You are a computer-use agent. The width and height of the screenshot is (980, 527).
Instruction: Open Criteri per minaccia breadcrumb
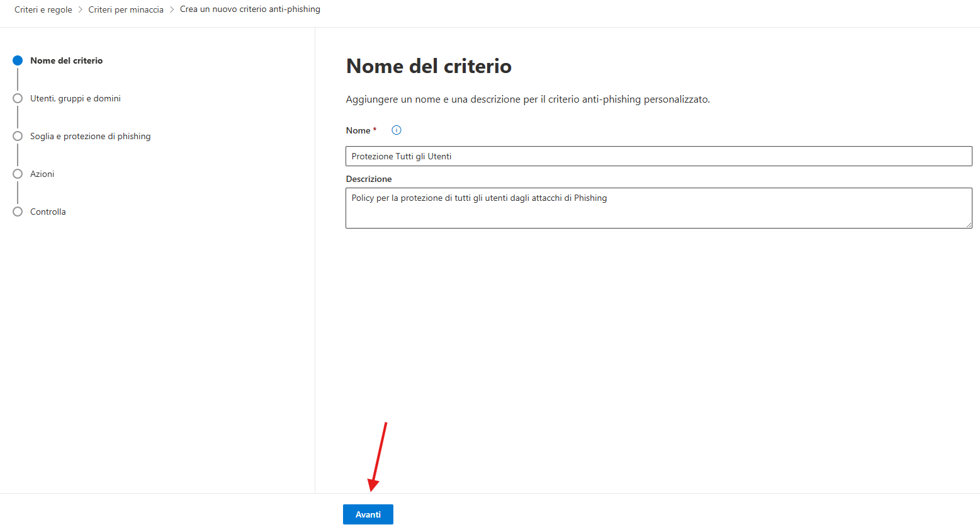point(126,9)
